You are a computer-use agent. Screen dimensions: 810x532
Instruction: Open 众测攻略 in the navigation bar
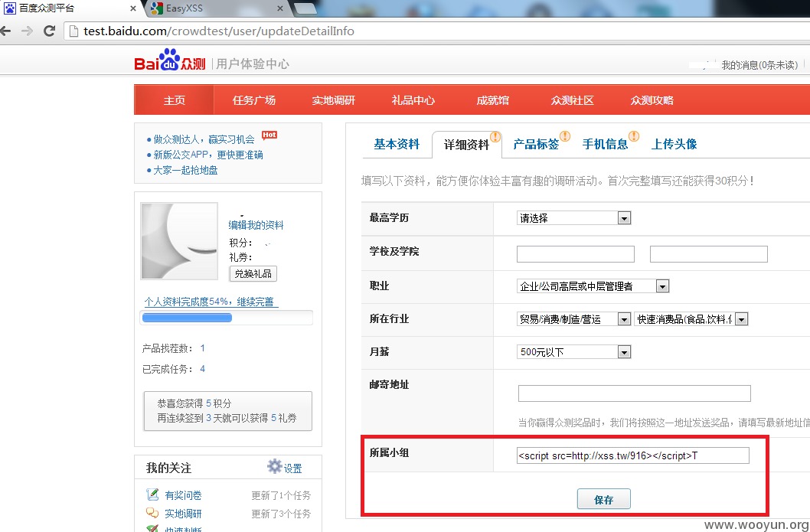[652, 100]
